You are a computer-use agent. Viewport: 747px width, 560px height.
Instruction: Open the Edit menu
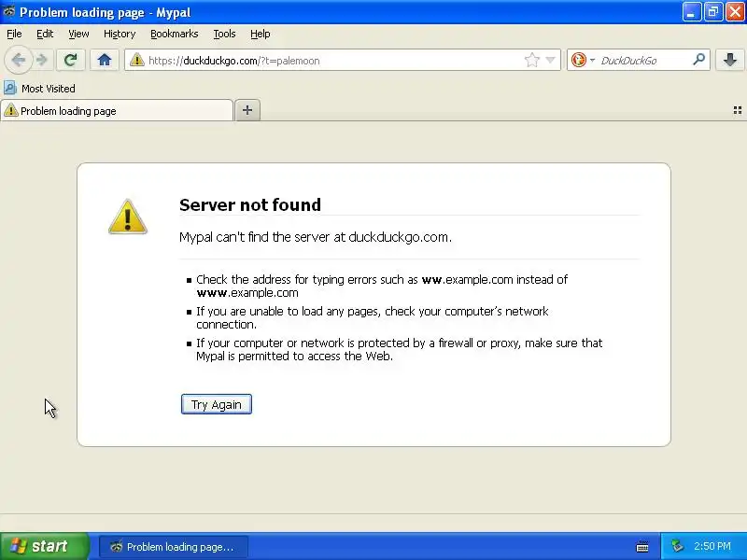point(45,34)
